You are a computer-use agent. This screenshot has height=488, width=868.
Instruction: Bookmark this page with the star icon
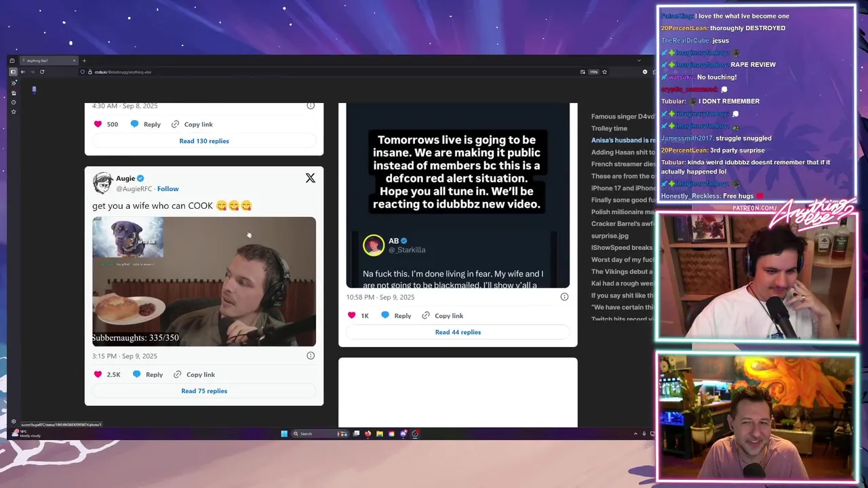click(604, 72)
